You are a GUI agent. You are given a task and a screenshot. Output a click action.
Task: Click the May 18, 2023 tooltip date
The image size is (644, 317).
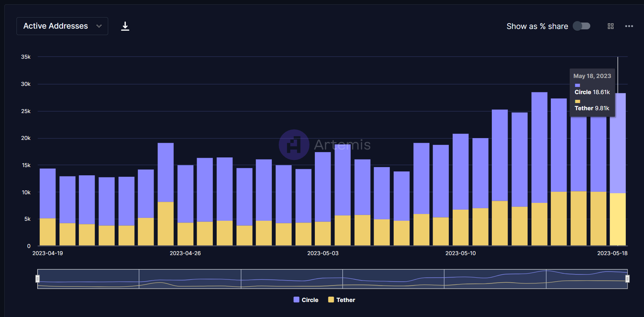click(x=592, y=76)
